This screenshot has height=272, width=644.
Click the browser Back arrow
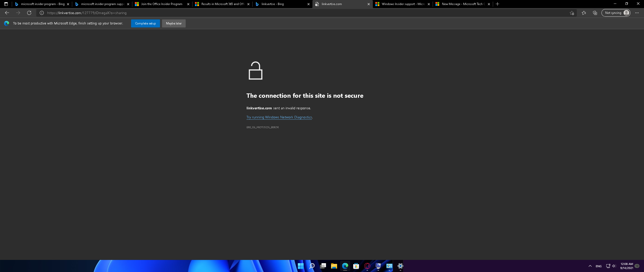(7, 13)
